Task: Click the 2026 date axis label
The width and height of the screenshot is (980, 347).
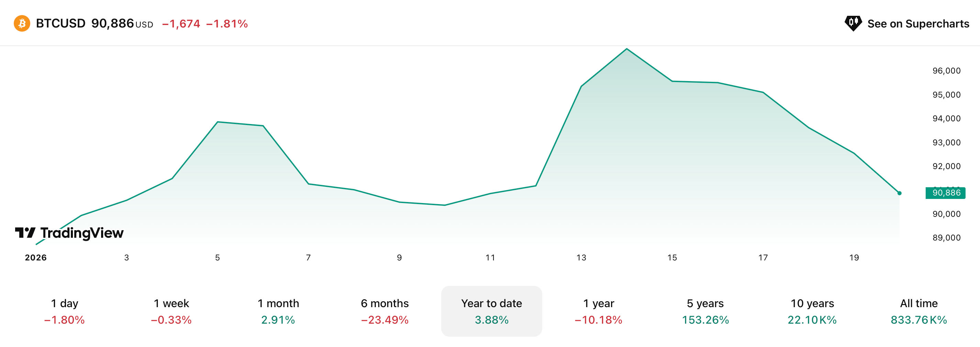Action: tap(36, 258)
